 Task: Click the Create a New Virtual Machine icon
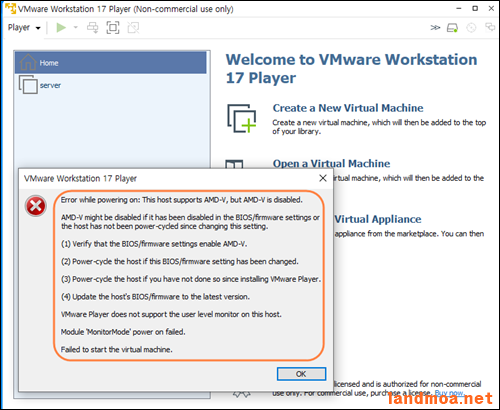point(242,118)
